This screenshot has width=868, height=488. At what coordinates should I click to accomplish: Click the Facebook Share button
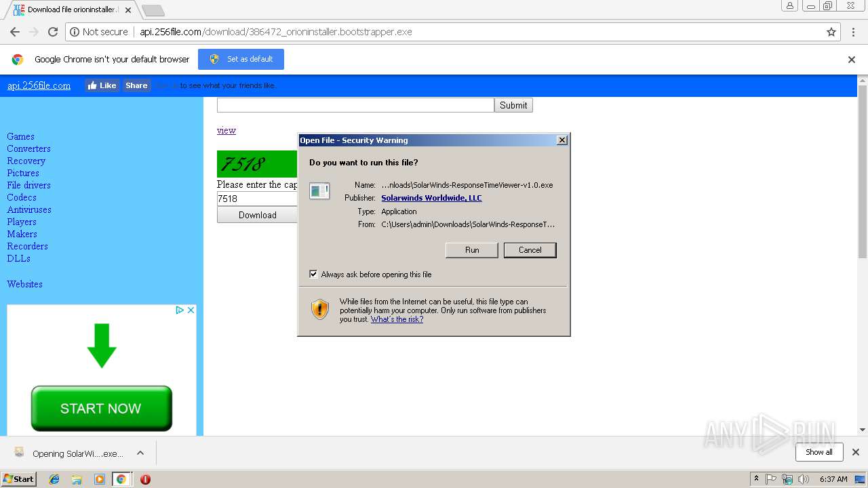coord(136,85)
